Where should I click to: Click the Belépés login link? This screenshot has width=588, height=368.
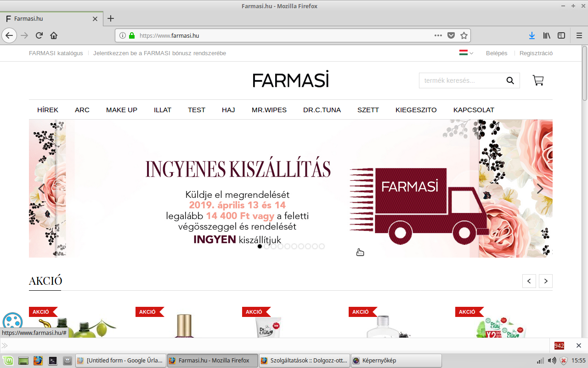coord(497,53)
